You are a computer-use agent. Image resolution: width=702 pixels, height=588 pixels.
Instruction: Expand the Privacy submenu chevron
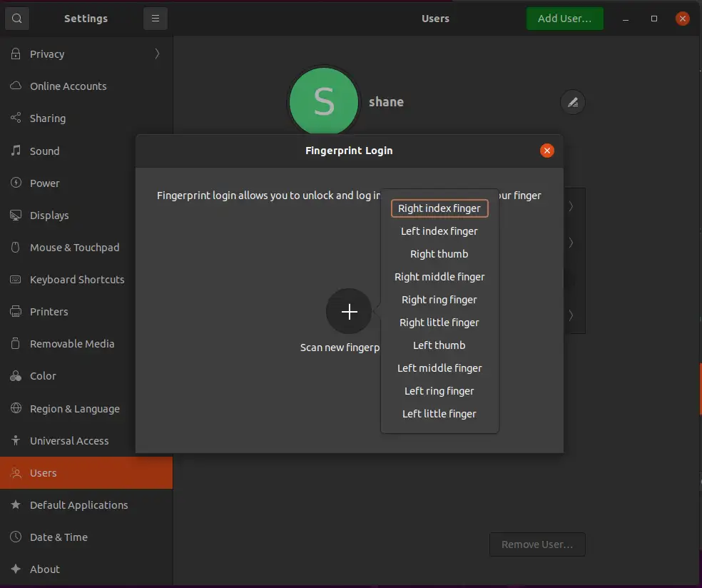click(157, 54)
